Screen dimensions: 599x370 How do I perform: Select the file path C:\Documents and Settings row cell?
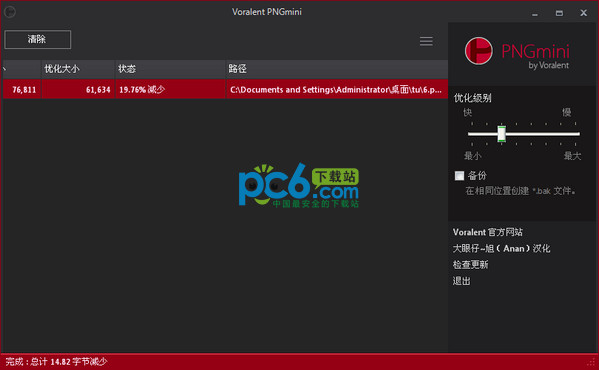337,89
